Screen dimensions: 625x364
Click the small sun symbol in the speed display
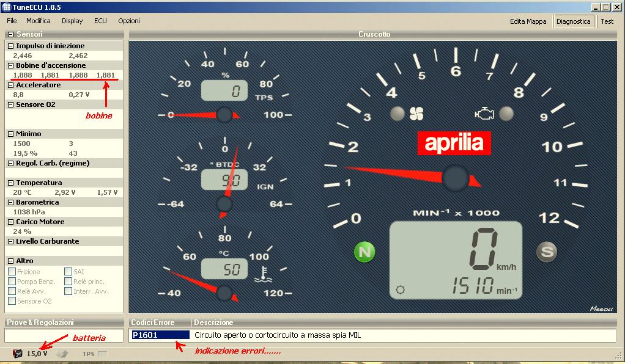[400, 289]
